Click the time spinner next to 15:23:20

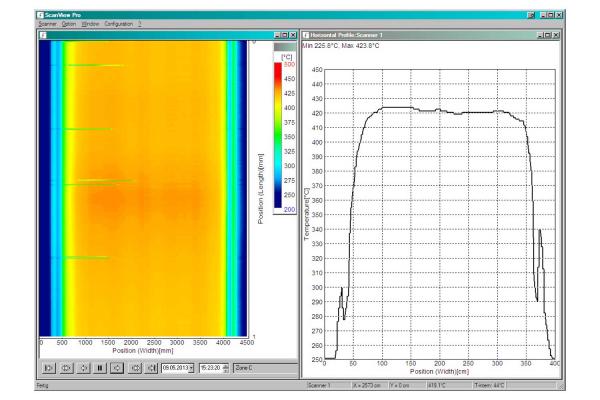(225, 369)
